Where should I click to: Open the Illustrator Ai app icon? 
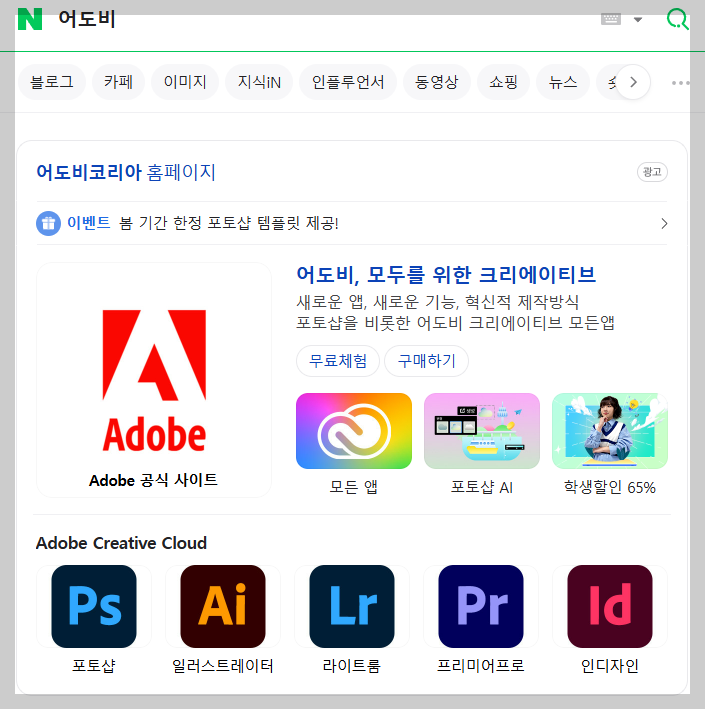[223, 606]
